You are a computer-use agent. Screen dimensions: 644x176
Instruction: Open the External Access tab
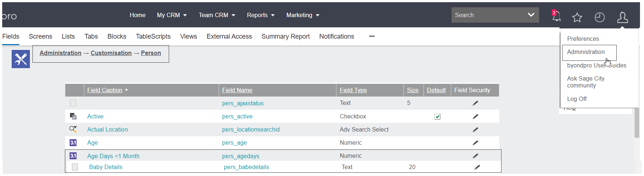point(229,36)
